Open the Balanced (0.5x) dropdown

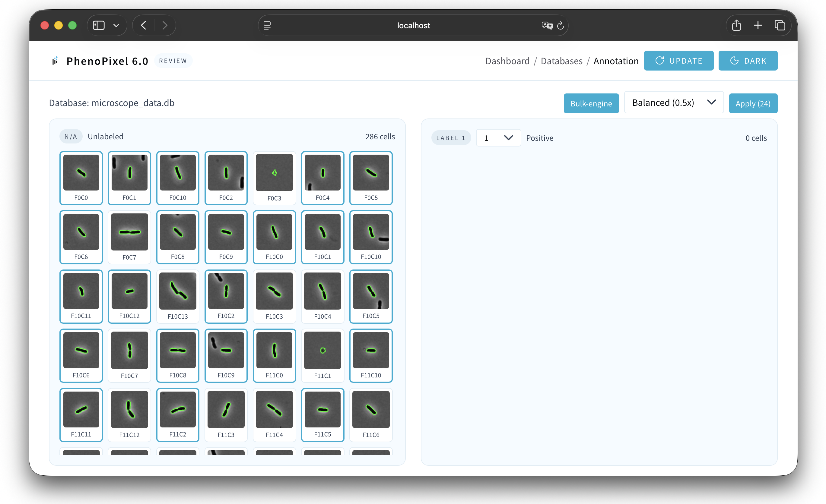674,102
